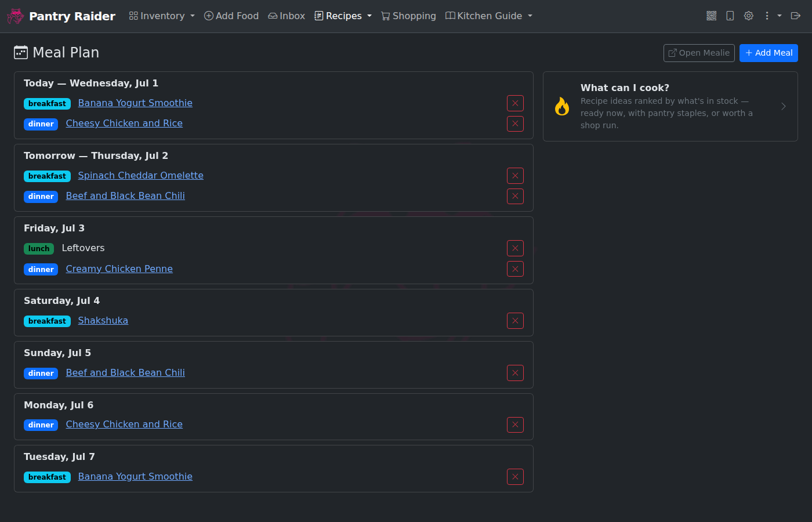
Task: Open the Kitchen Guide dropdown
Action: (489, 16)
